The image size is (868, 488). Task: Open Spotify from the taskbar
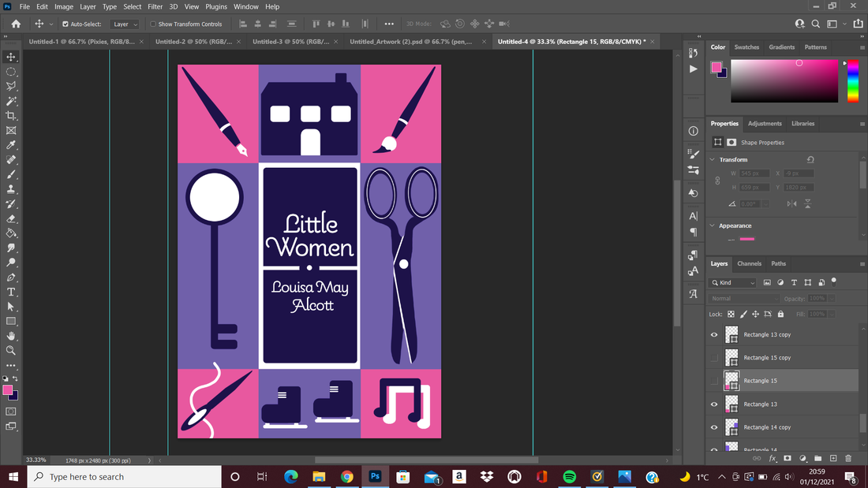click(x=569, y=477)
